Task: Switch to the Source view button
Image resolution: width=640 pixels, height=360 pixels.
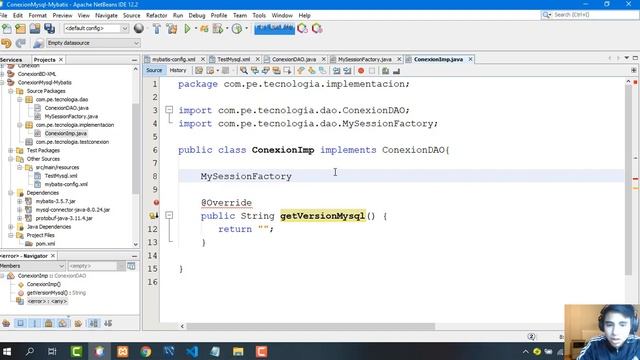Action: (x=154, y=70)
